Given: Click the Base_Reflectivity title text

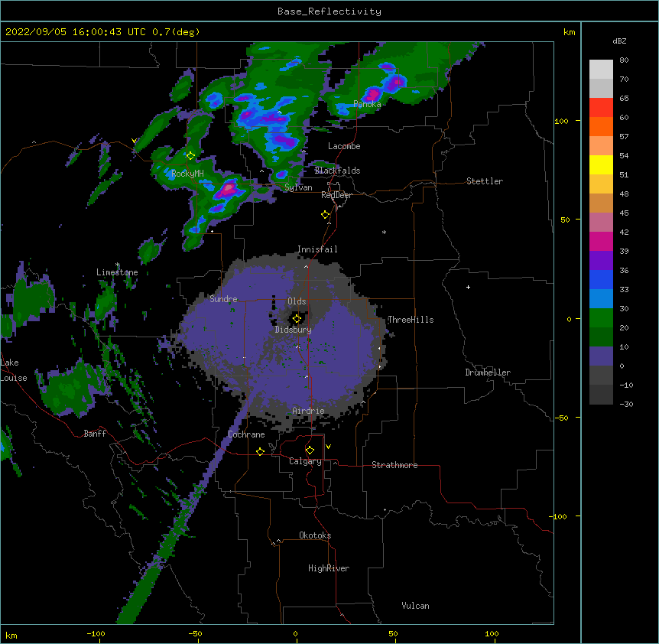Looking at the screenshot, I should [x=329, y=11].
